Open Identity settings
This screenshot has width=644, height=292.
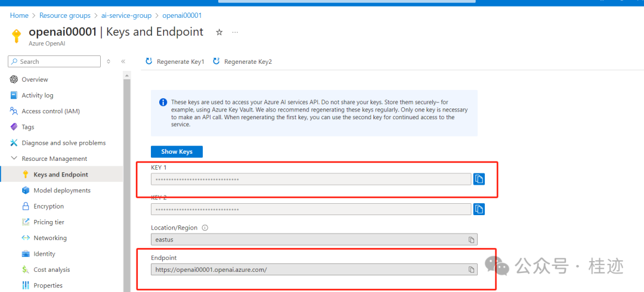pos(44,254)
